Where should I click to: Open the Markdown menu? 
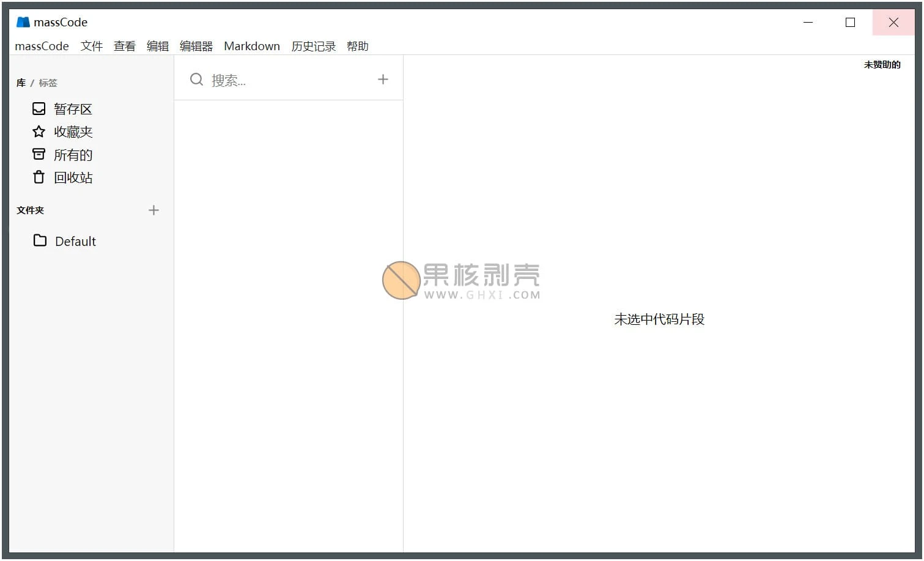tap(251, 45)
